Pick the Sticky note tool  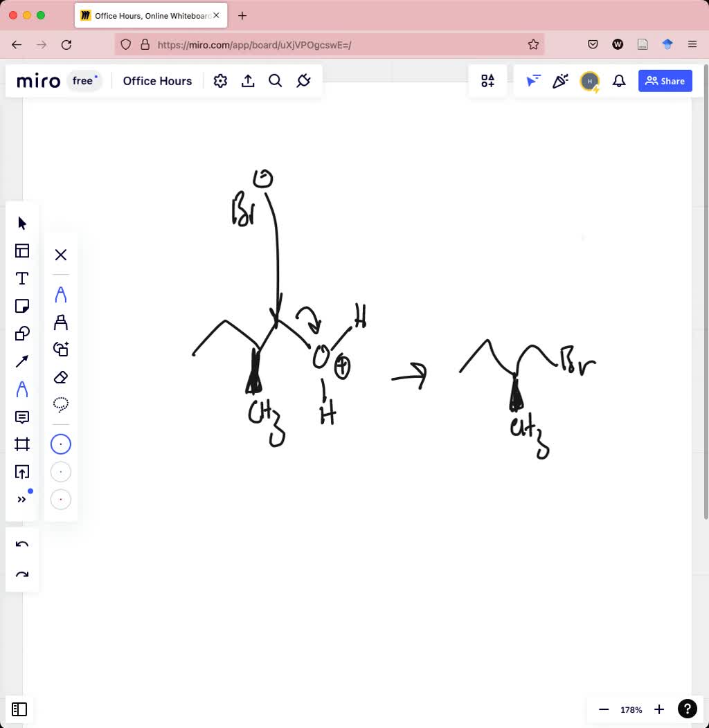coord(22,306)
